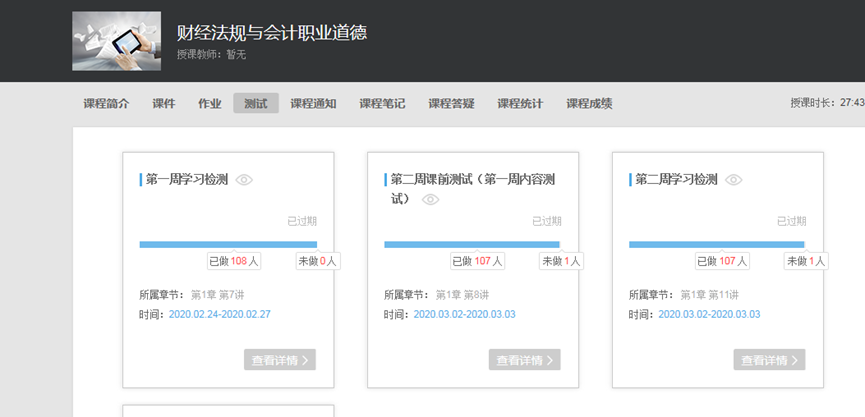Screen dimensions: 865x417
Task: Toggle eye icon beside 第一周学习检测
Action: (x=244, y=180)
